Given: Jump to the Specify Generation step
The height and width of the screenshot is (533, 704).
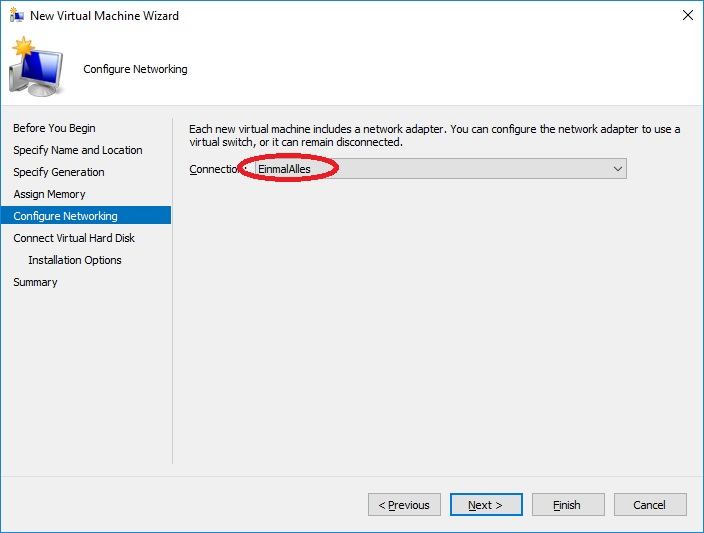Looking at the screenshot, I should click(x=59, y=172).
